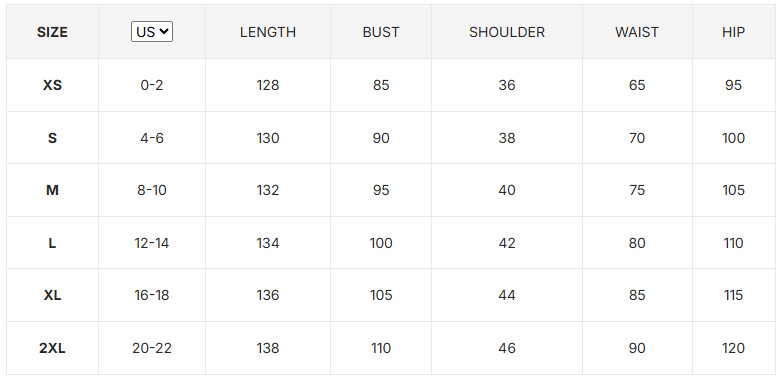
Task: Click the S waist value 70
Action: pos(637,138)
